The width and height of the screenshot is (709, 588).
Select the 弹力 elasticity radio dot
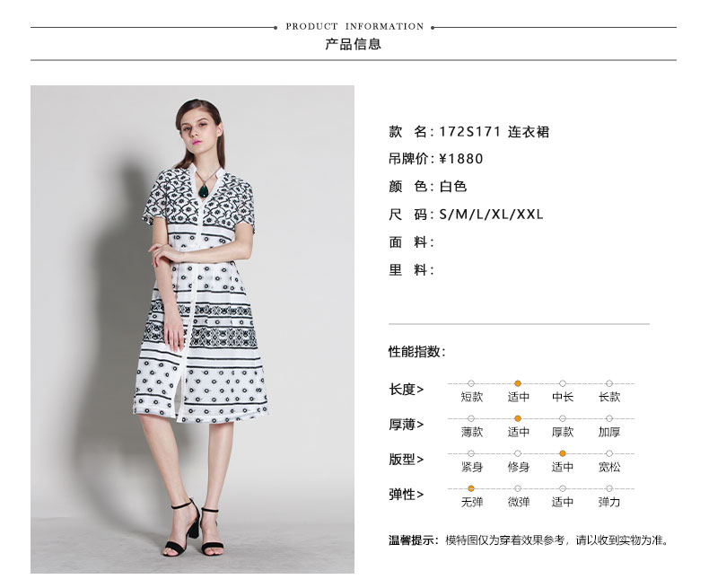(x=609, y=488)
